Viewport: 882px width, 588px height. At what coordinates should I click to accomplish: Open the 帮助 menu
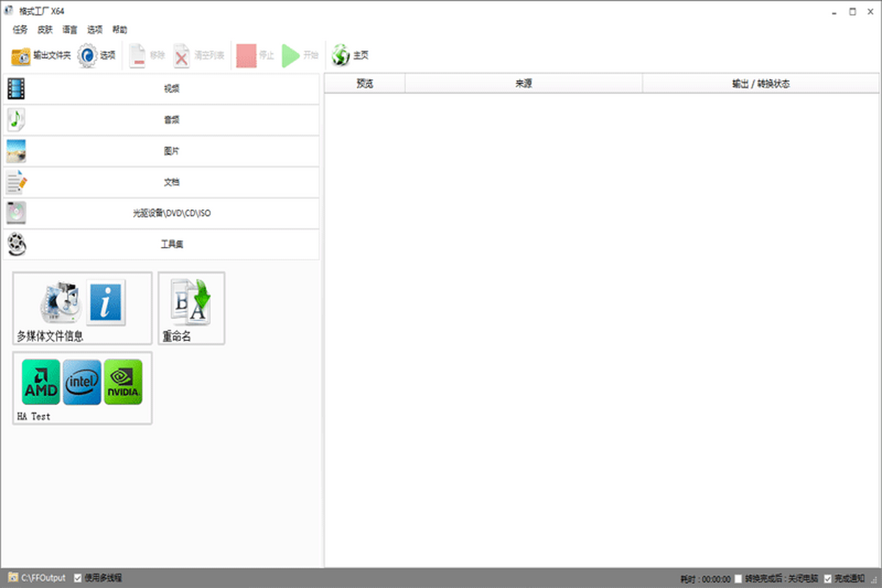[120, 30]
